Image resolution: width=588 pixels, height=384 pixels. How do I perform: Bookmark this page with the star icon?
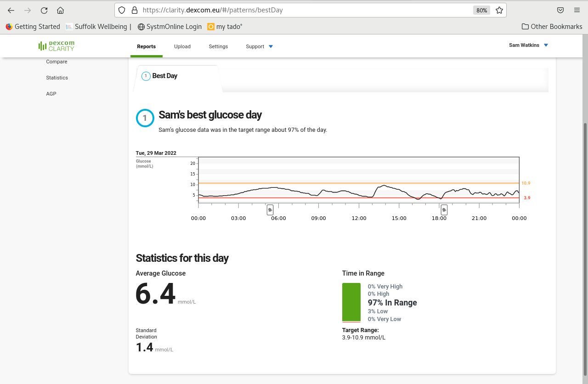click(x=499, y=10)
